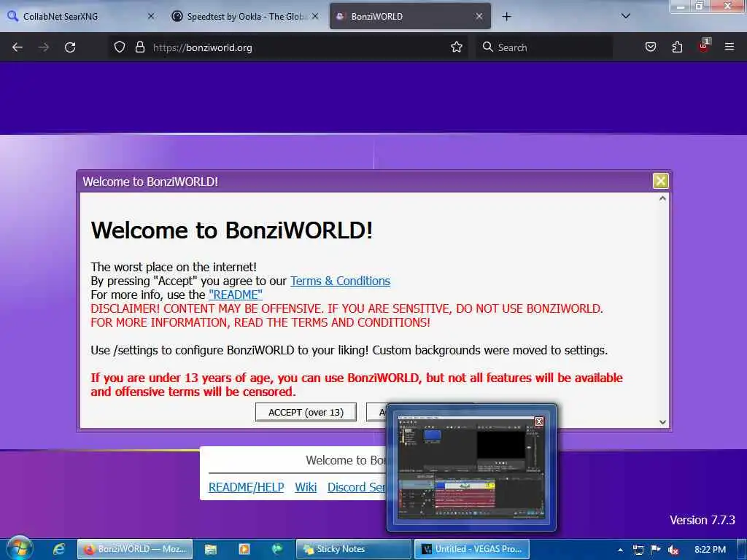Close the Welcome to BonziWORLD dialog
This screenshot has height=560, width=747.
pyautogui.click(x=660, y=181)
